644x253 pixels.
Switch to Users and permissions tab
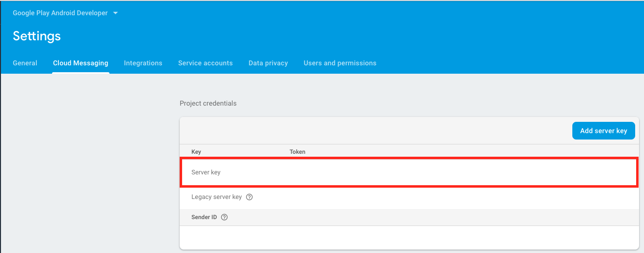340,63
